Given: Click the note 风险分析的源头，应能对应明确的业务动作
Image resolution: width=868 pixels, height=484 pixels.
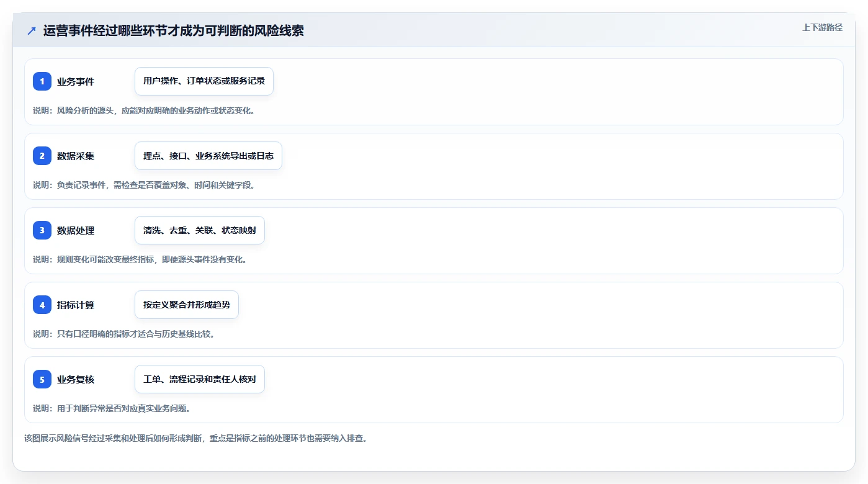Looking at the screenshot, I should pyautogui.click(x=144, y=110).
